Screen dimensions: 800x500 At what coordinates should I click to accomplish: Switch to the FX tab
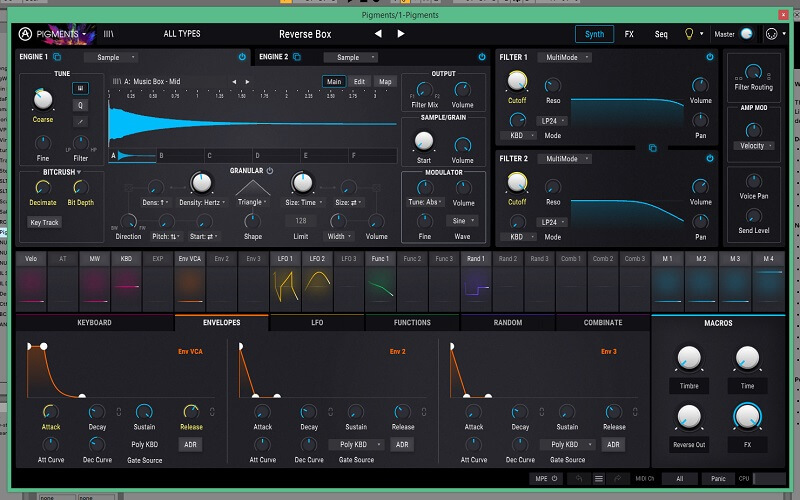629,34
